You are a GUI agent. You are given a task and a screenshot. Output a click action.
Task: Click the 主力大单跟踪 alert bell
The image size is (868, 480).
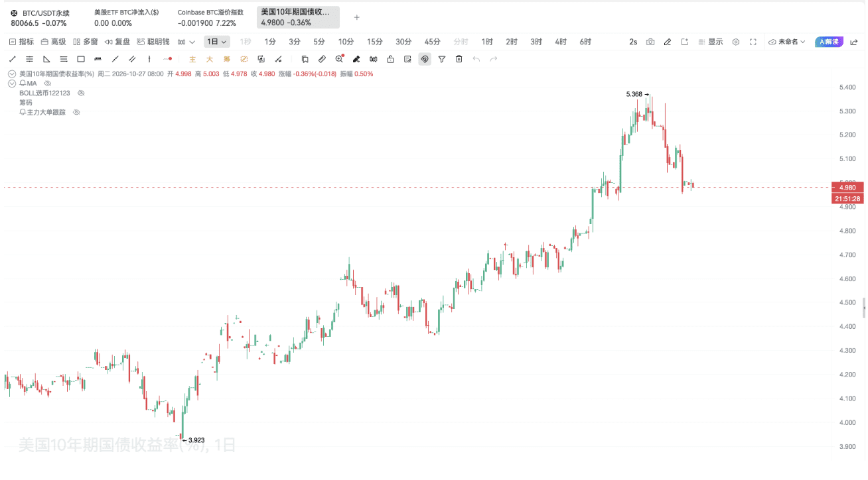(x=23, y=113)
